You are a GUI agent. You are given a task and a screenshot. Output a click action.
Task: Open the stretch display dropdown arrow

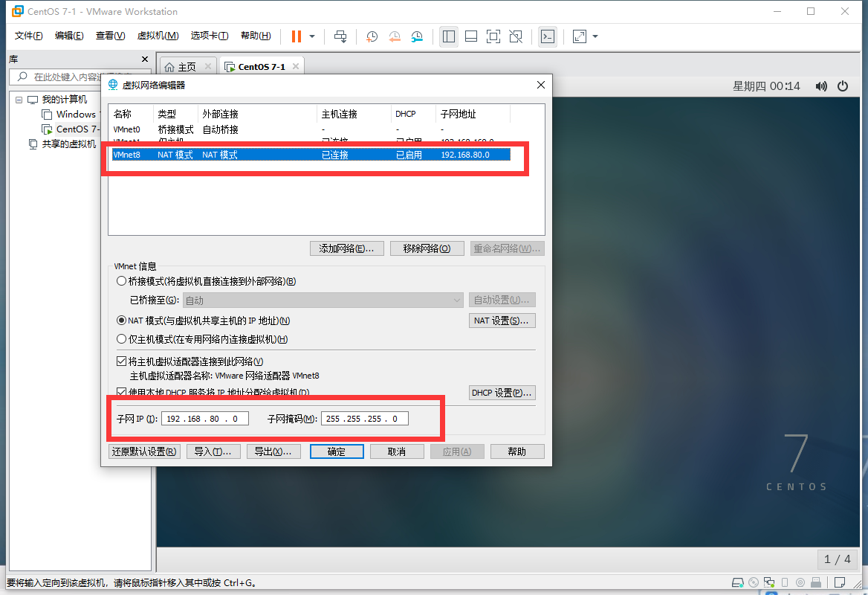(x=595, y=36)
